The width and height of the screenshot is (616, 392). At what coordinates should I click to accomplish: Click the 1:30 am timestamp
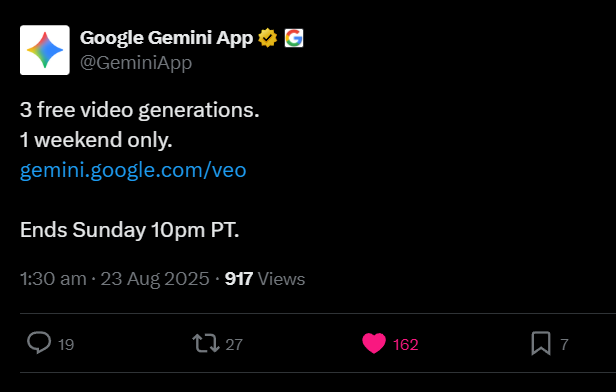(x=53, y=279)
